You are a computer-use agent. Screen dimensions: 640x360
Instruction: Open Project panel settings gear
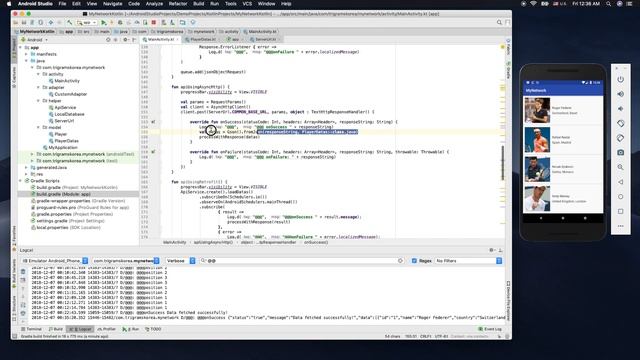coord(125,40)
